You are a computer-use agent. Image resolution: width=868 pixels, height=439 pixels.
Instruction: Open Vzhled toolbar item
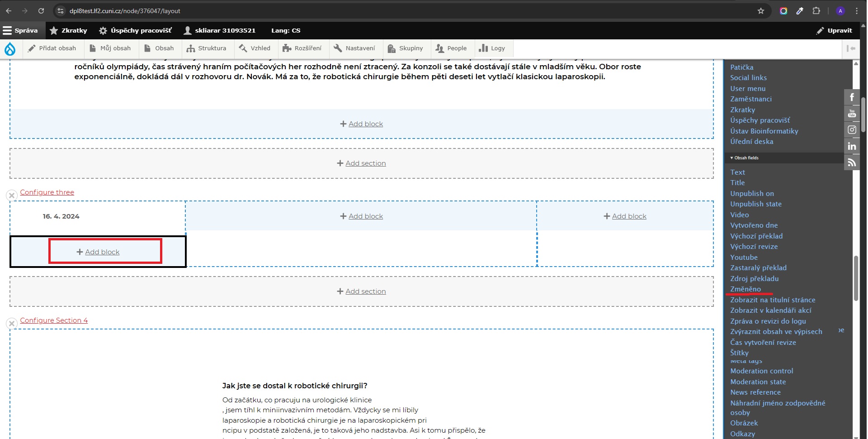point(255,48)
